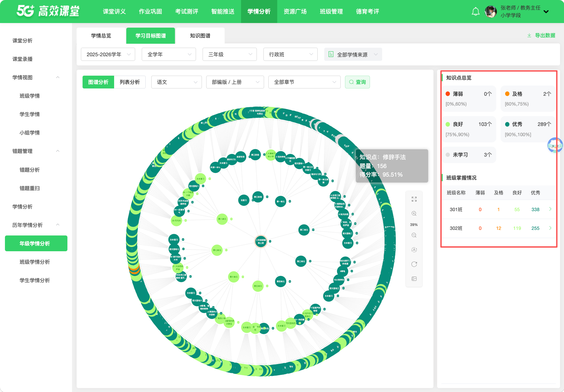Screen dimensions: 564x392
Task: Select the inner 第三阶段 graph node
Action: pos(258,197)
